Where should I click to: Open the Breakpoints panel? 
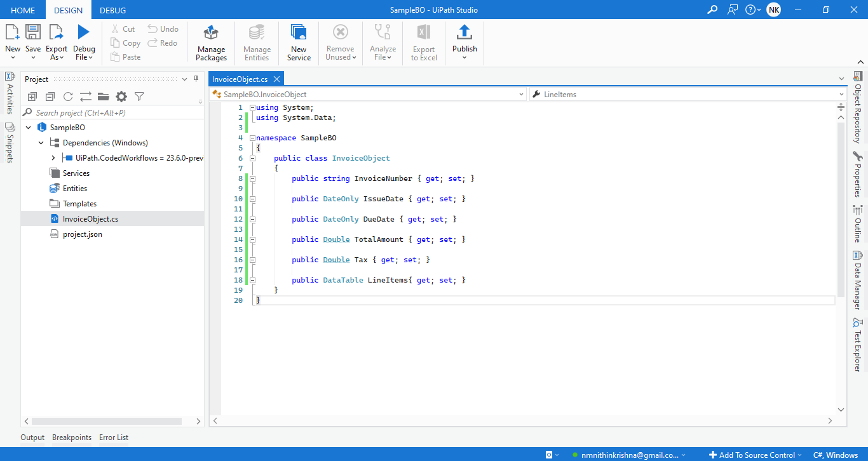click(x=72, y=438)
